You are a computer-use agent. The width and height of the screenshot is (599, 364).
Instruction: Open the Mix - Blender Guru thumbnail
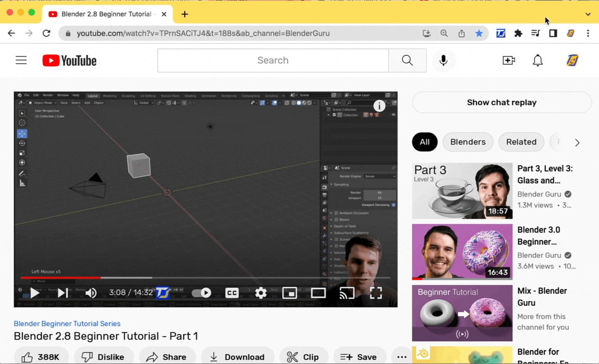(x=462, y=313)
